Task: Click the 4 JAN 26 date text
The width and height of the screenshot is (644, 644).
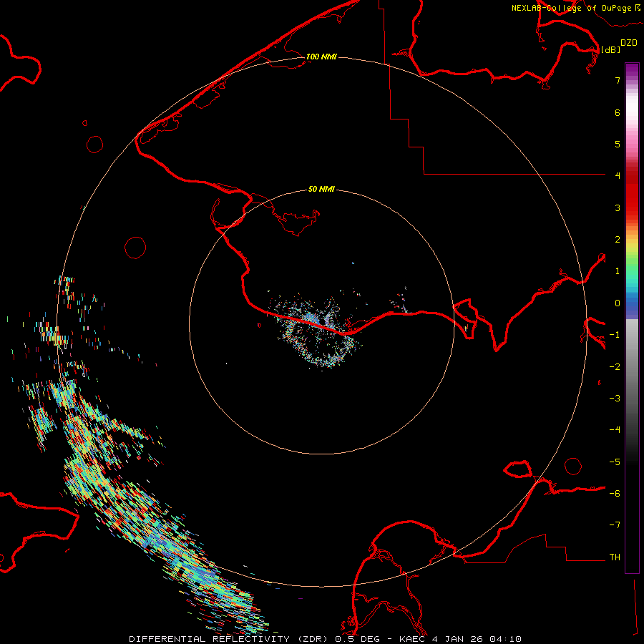Action: [457, 639]
